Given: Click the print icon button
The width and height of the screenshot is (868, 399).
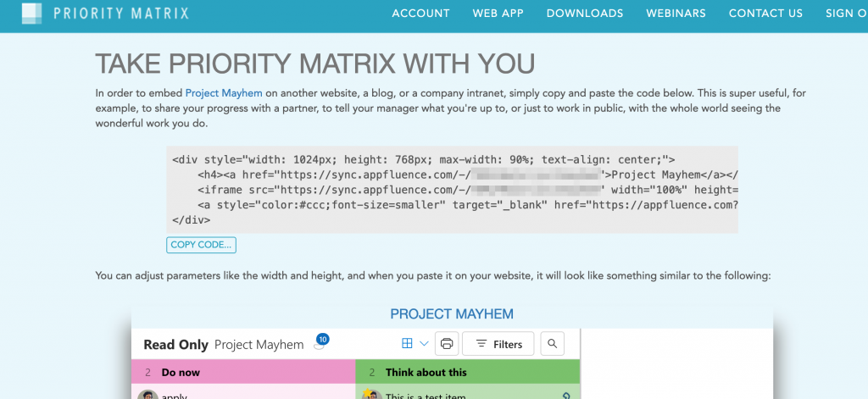Looking at the screenshot, I should pyautogui.click(x=447, y=344).
